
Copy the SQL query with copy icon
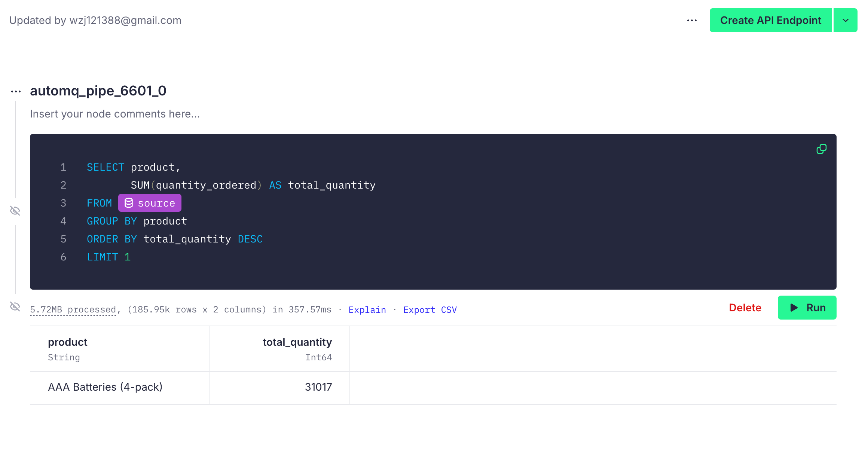pyautogui.click(x=821, y=149)
